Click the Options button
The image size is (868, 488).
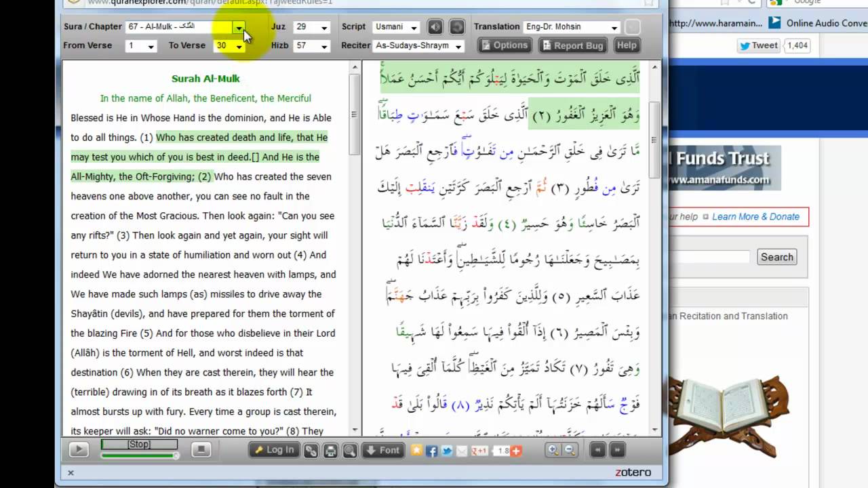click(x=505, y=45)
